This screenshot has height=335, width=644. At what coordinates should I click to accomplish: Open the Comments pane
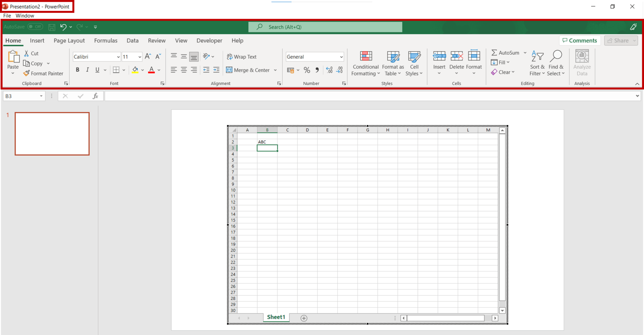(580, 41)
